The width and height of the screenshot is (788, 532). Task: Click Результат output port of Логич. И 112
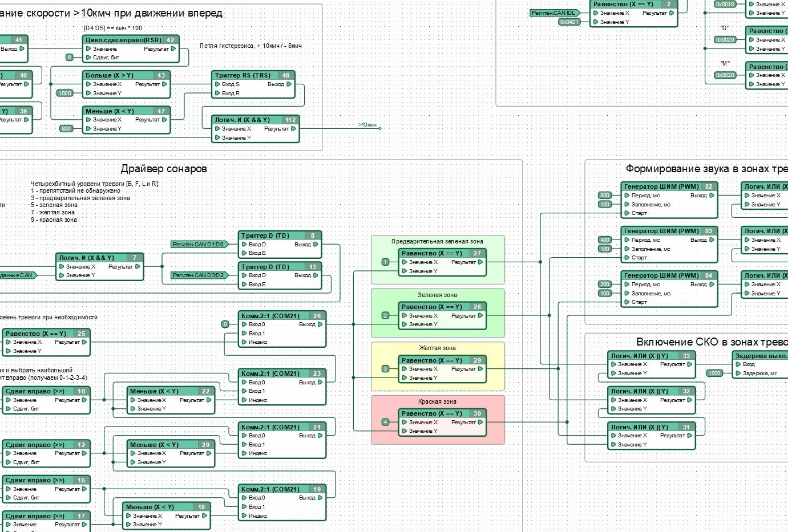[293, 129]
